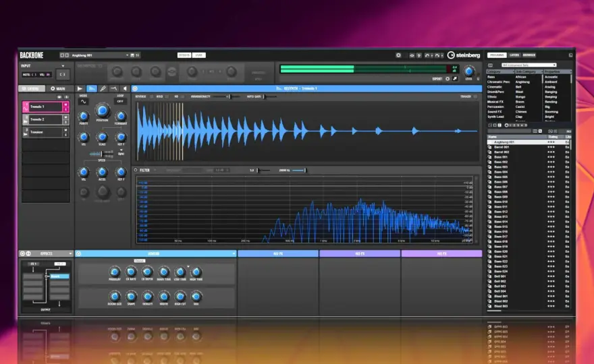The height and width of the screenshot is (364, 594).
Task: Click the effects split routing icon
Action: 28,253
